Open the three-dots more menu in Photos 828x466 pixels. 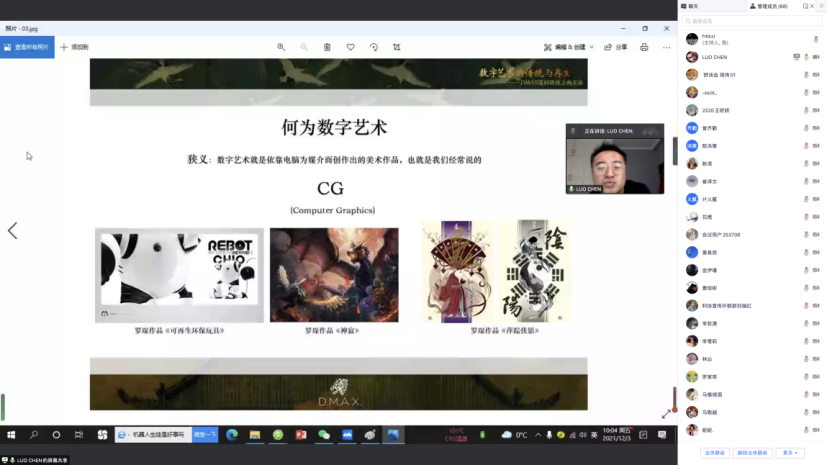coord(665,47)
